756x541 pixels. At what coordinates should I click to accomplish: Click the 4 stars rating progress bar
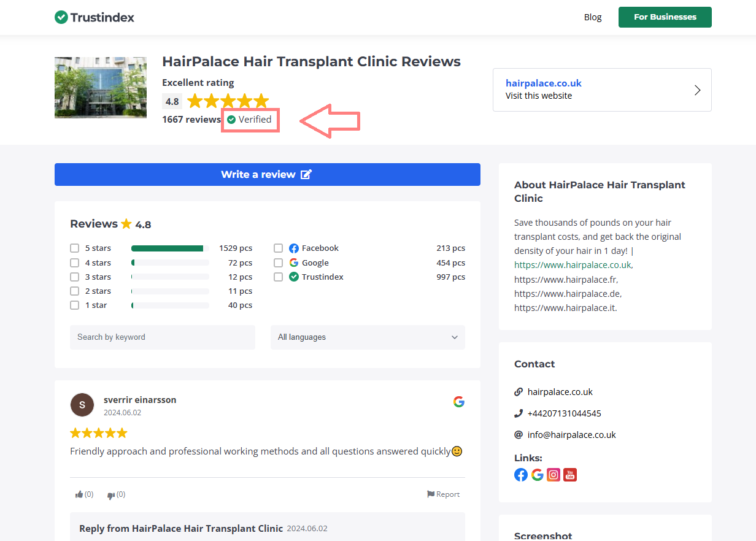coord(170,263)
